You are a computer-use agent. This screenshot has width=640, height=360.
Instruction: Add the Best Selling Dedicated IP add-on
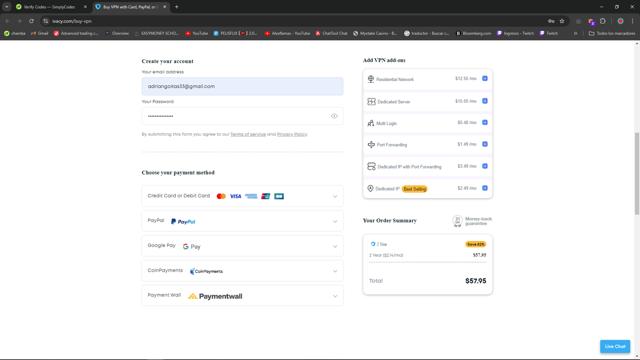[x=484, y=188]
